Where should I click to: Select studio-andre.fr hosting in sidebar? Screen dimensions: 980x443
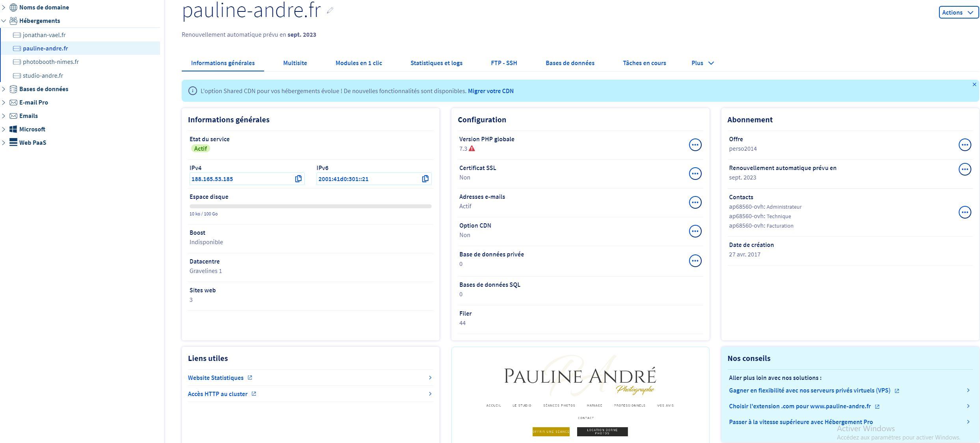coord(43,75)
